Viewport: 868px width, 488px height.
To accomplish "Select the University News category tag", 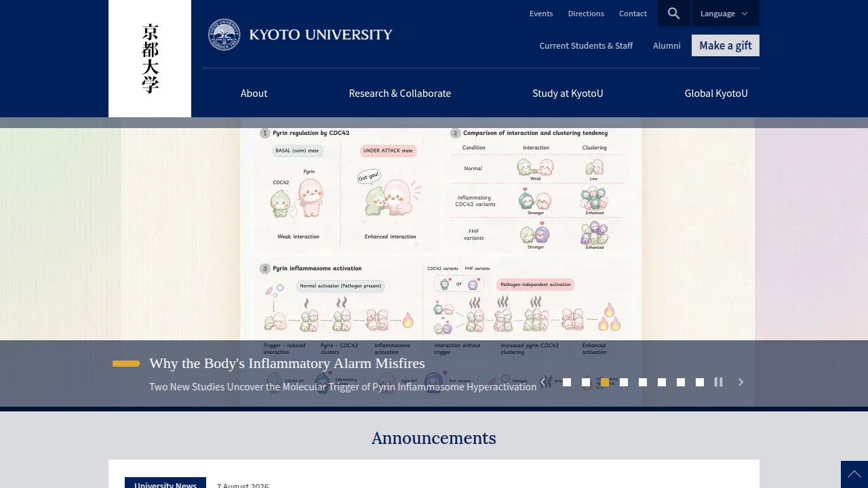I will pos(165,483).
